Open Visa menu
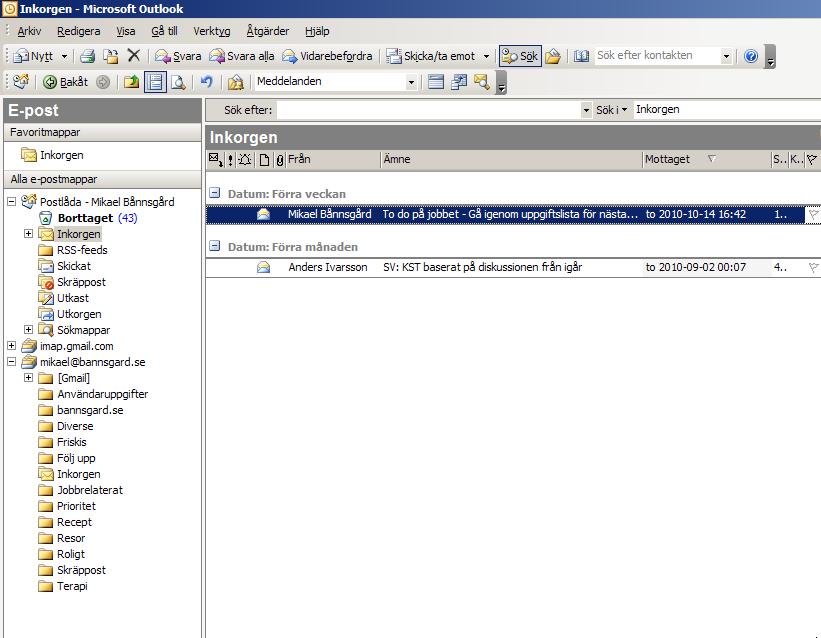This screenshot has width=821, height=638. [126, 31]
